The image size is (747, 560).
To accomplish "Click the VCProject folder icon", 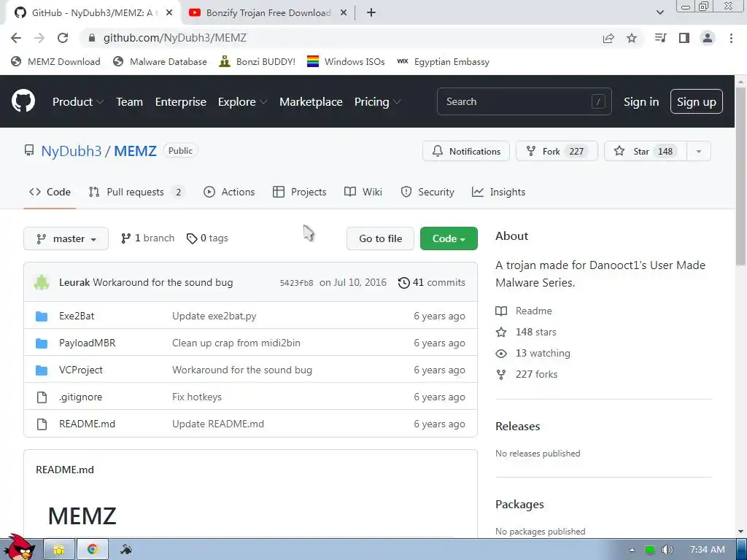I will (x=42, y=370).
